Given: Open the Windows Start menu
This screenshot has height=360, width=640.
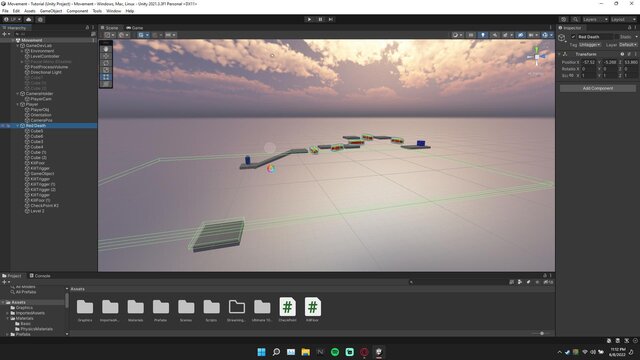Looking at the screenshot, I should pyautogui.click(x=261, y=352).
